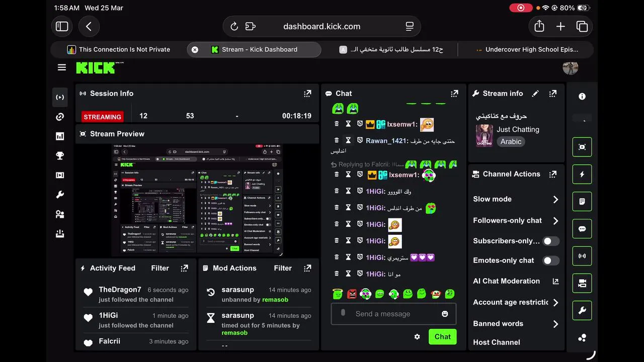Click the screen recording indicator in status bar
This screenshot has height=362, width=644.
point(521,8)
